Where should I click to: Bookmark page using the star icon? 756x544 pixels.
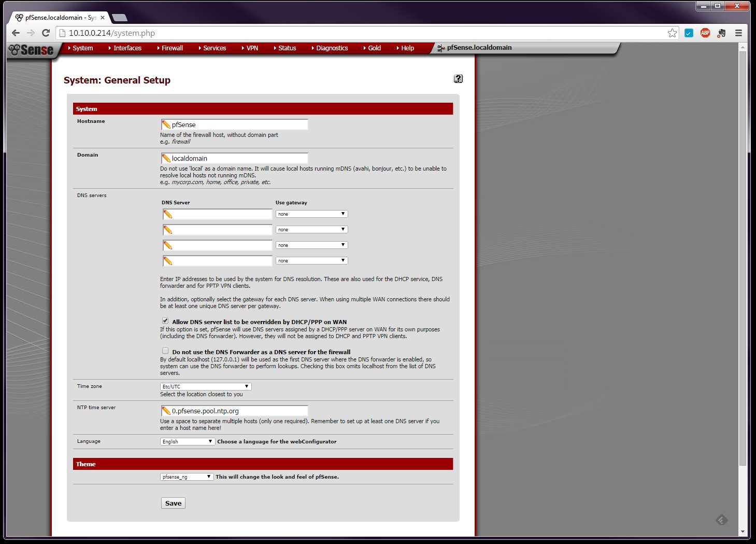[672, 33]
